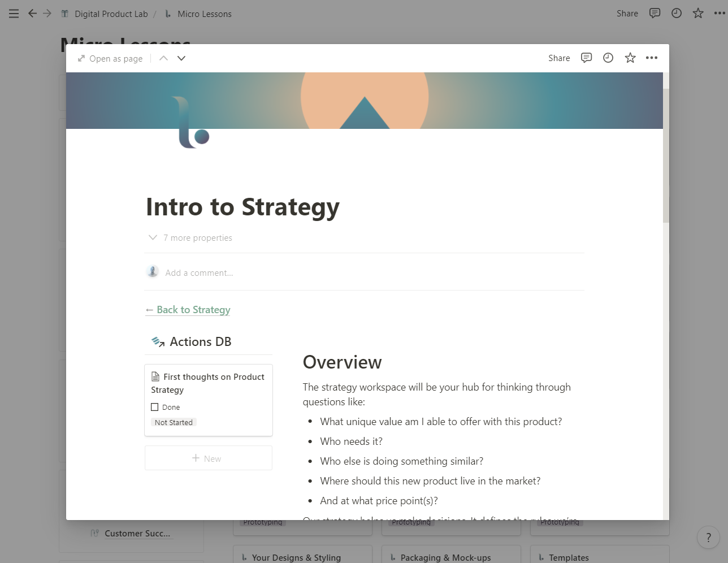The height and width of the screenshot is (563, 728).
Task: Favorite the page with the star icon
Action: click(630, 58)
